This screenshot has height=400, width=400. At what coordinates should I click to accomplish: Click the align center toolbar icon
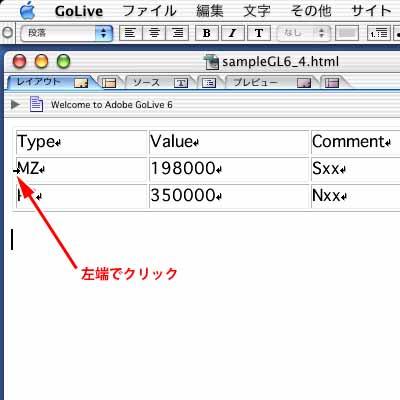[x=154, y=33]
